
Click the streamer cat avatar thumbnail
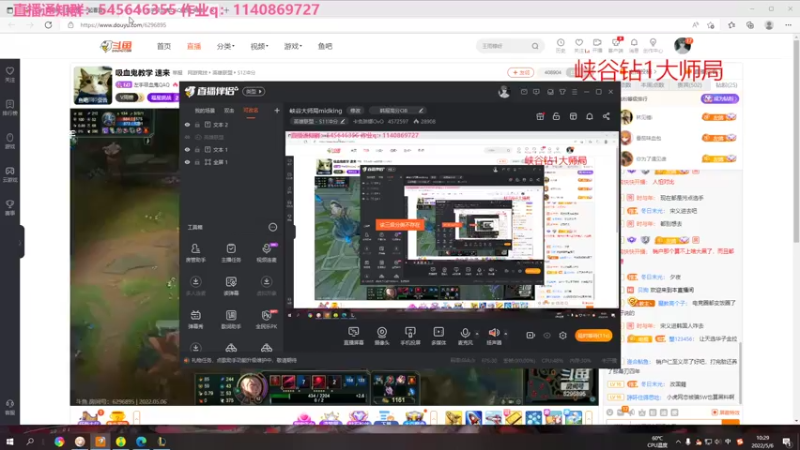coord(92,85)
